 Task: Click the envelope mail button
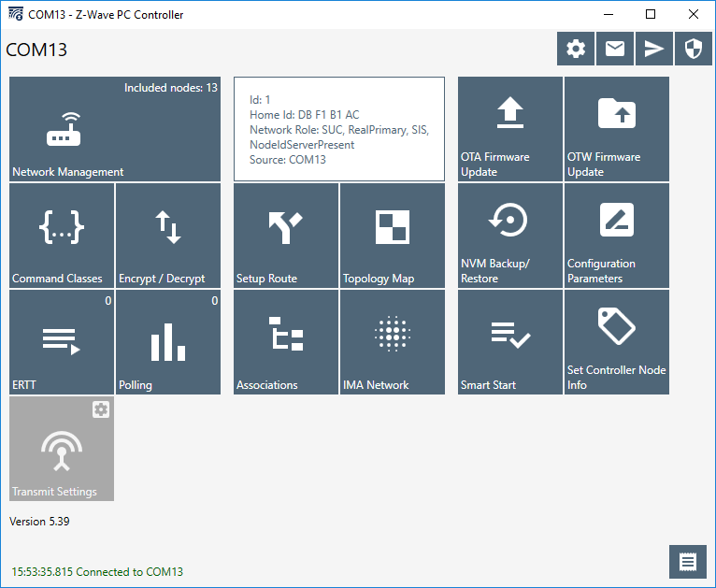pos(615,49)
